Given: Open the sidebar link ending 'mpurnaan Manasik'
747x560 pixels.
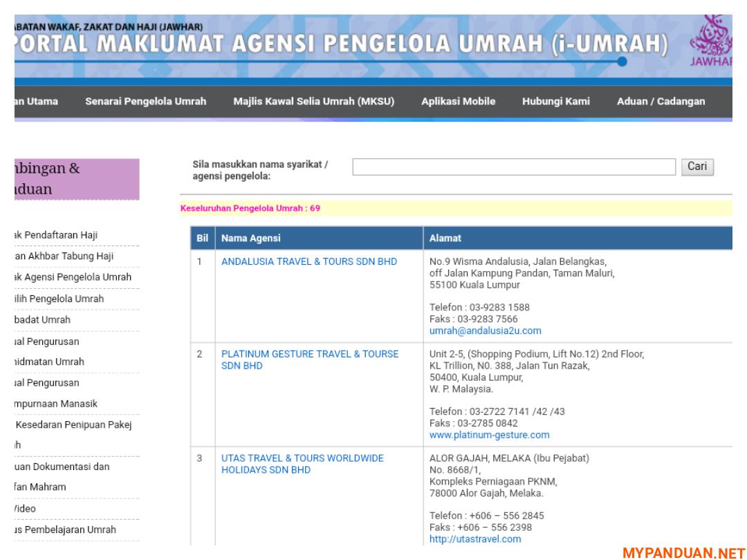Looking at the screenshot, I should 56,404.
